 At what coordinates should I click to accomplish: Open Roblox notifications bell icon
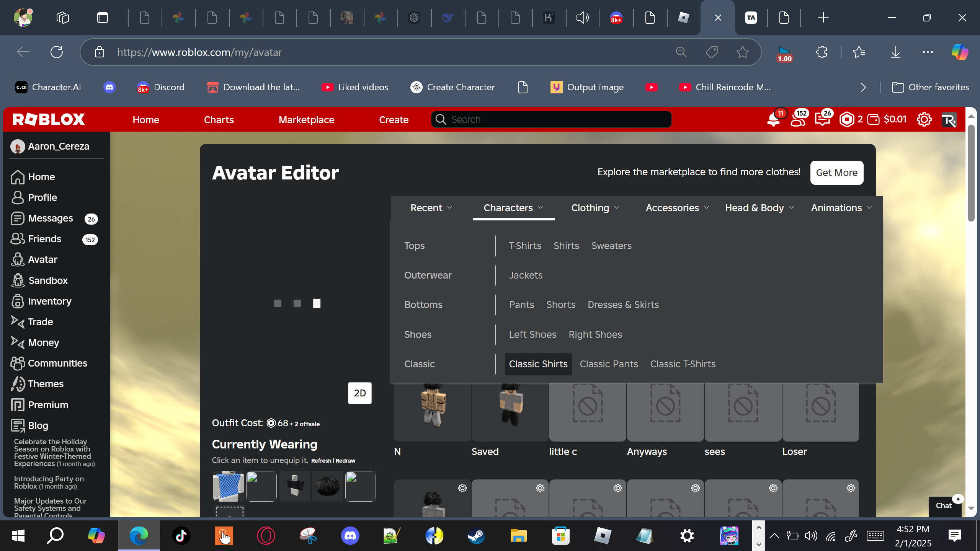tap(773, 120)
